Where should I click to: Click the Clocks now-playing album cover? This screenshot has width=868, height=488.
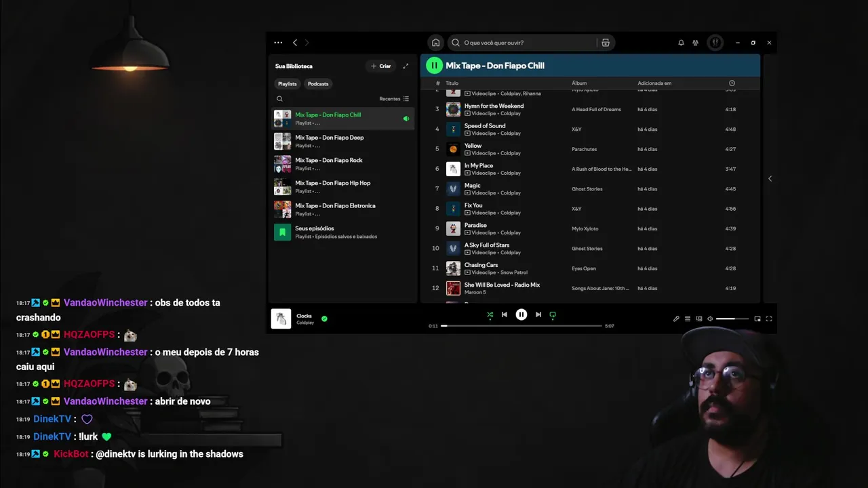tap(281, 319)
